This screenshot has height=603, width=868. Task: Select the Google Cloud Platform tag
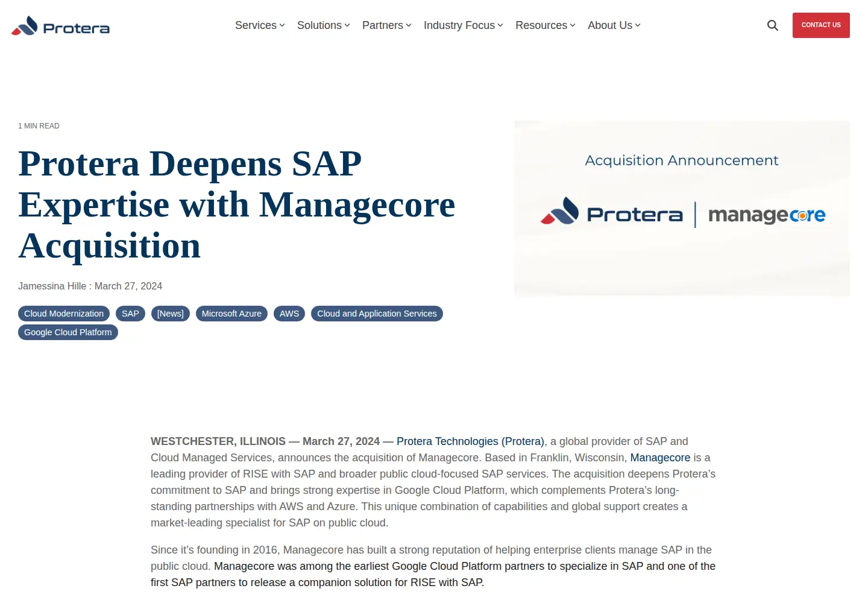click(68, 332)
